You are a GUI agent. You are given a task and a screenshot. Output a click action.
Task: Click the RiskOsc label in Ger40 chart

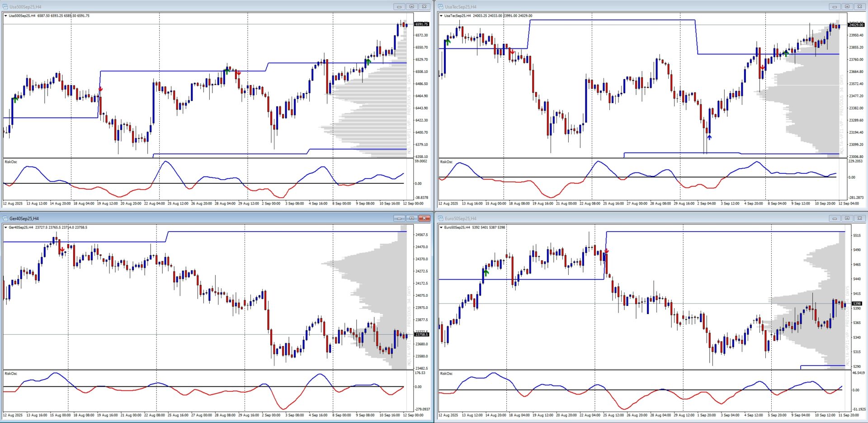click(x=11, y=374)
